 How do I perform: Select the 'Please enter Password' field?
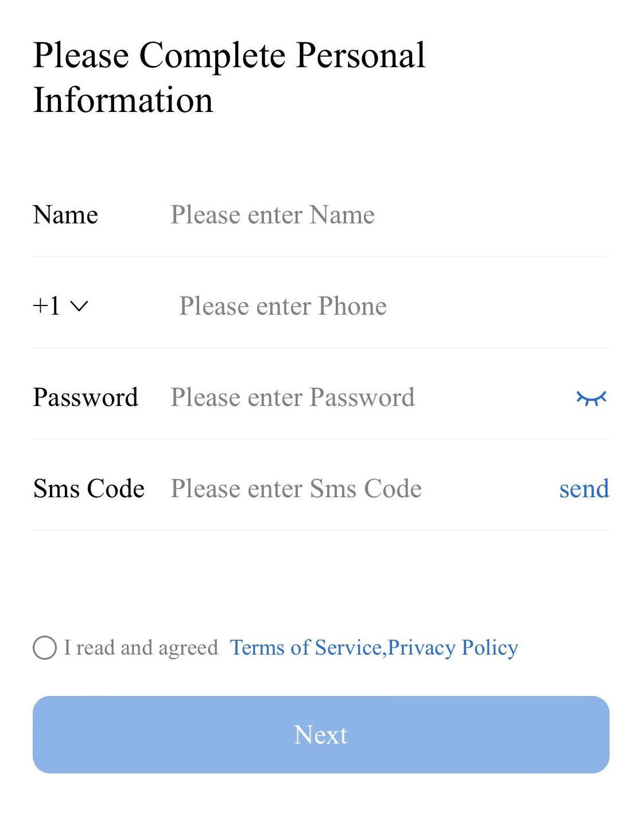pos(293,398)
